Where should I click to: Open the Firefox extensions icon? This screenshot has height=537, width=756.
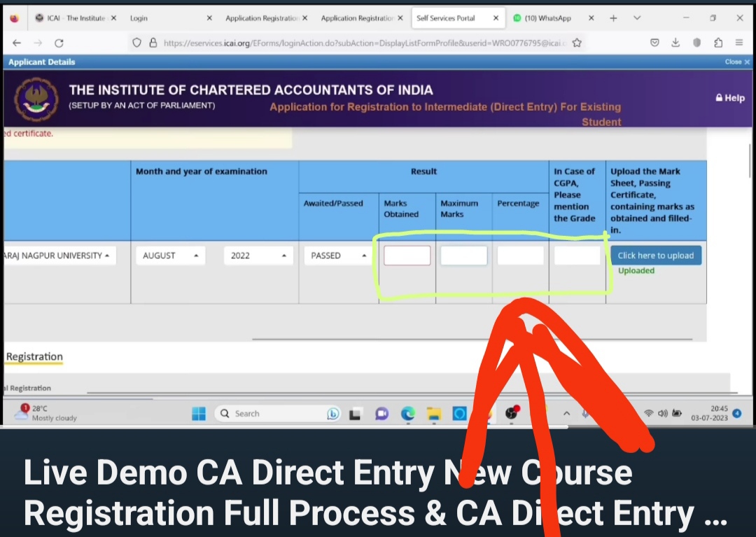(718, 43)
